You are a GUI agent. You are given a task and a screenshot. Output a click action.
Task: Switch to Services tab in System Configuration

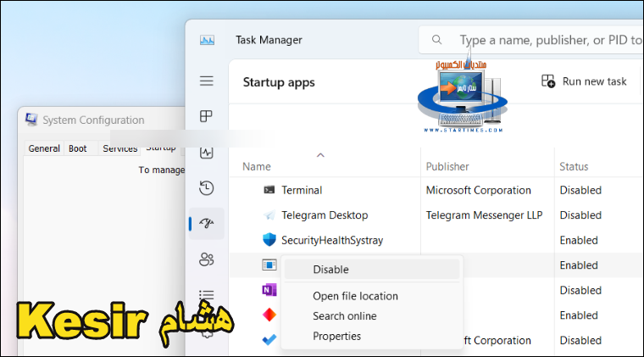click(120, 148)
